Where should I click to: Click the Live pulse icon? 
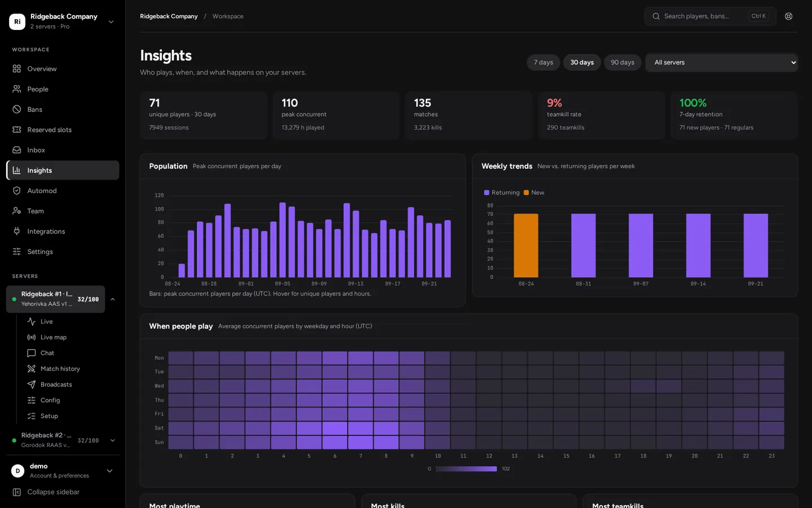32,322
